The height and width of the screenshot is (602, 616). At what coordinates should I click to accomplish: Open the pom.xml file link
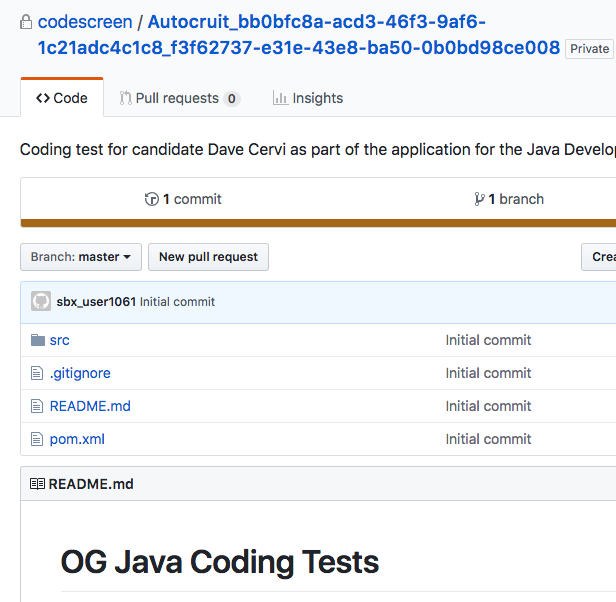77,439
